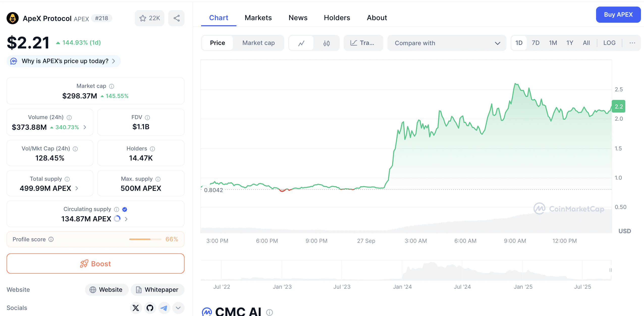
Task: Click the Profile score progress bar
Action: pos(145,239)
